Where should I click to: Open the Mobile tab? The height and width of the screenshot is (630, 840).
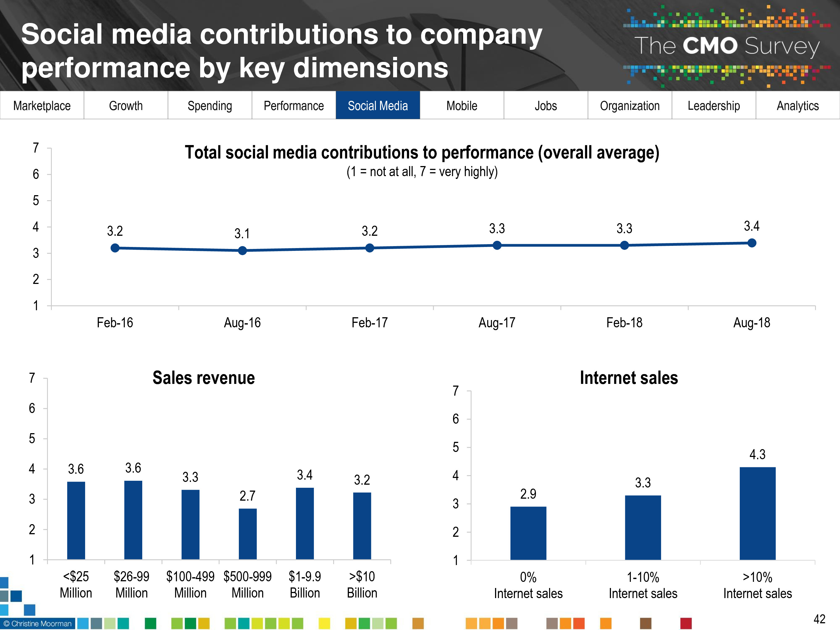462,105
